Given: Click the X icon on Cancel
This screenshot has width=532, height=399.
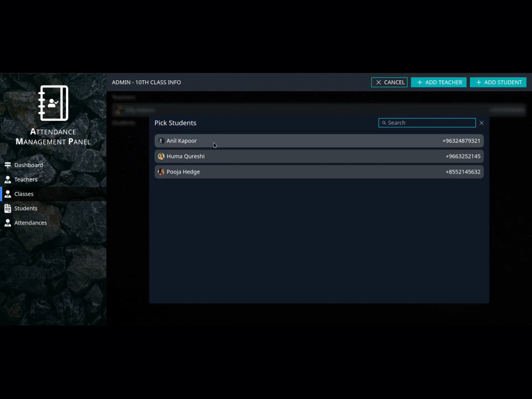Looking at the screenshot, I should (379, 82).
